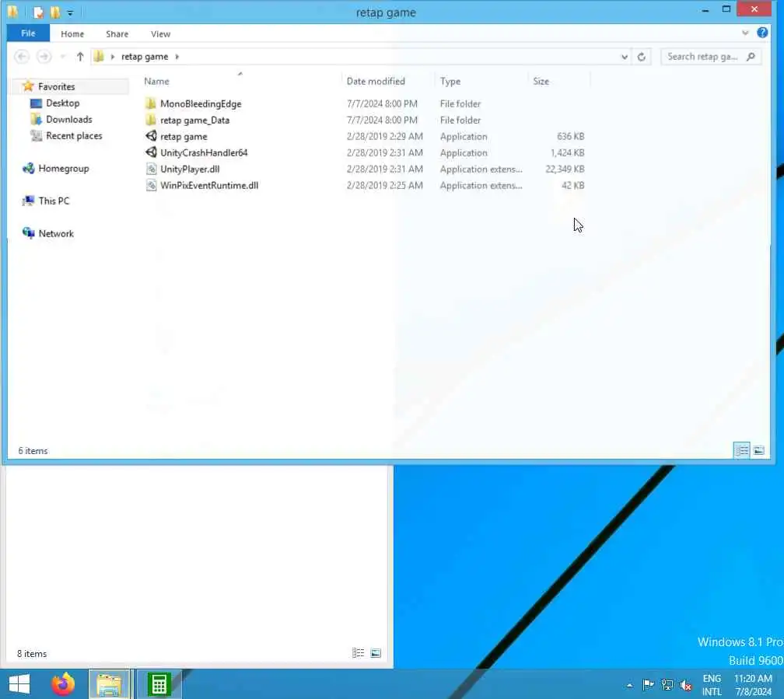
Task: Open the View ribbon tab
Action: click(160, 33)
